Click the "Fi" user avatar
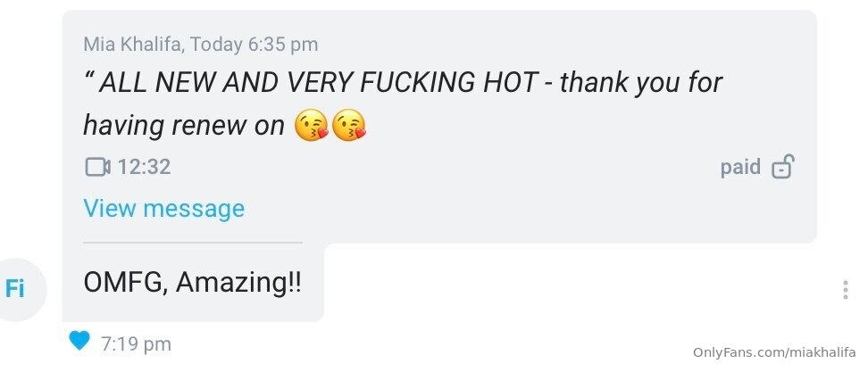868x372 pixels. pos(15,288)
